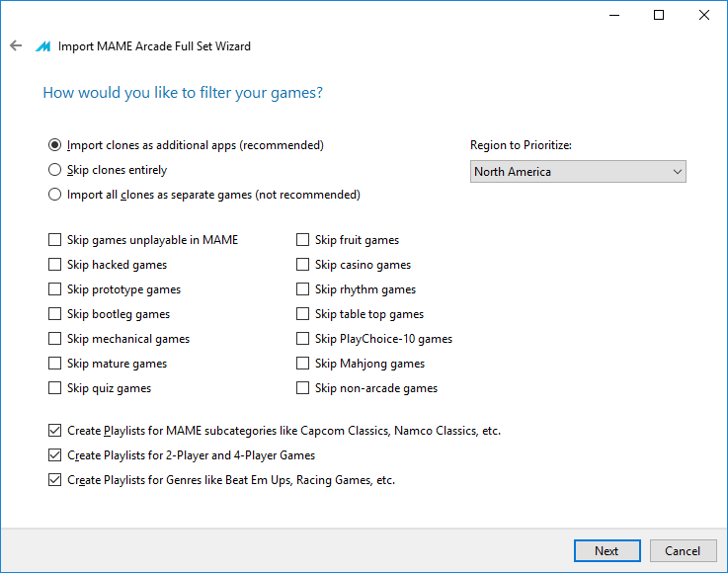728x573 pixels.
Task: Click the MAME wizard logo icon
Action: tap(42, 46)
